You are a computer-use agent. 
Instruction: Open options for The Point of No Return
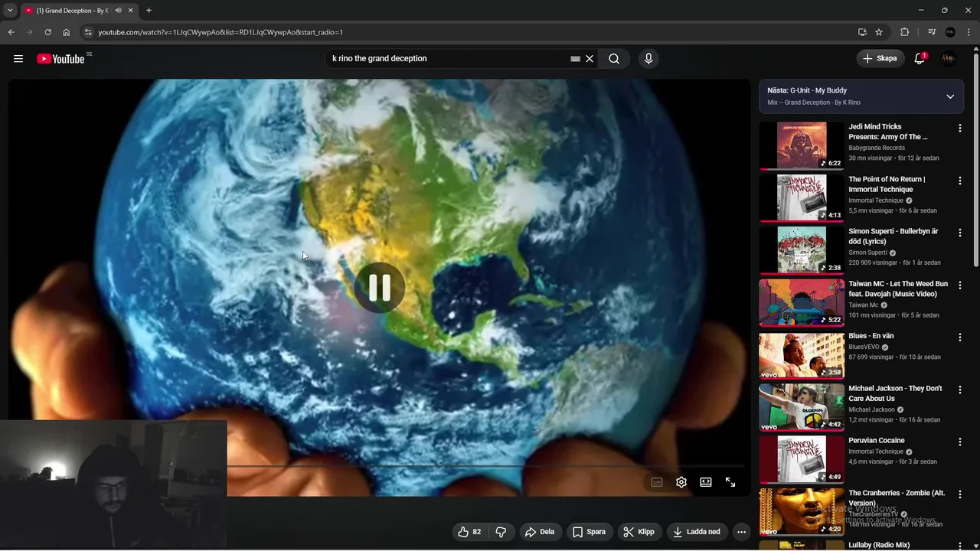tap(959, 181)
